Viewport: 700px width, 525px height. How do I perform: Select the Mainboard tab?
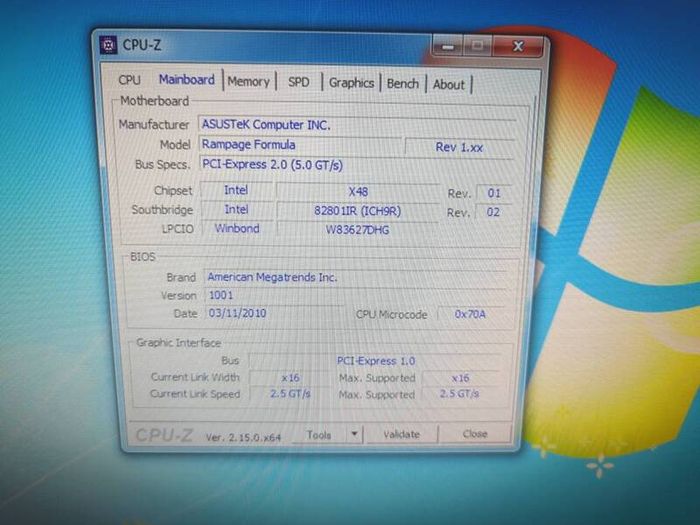pos(187,80)
